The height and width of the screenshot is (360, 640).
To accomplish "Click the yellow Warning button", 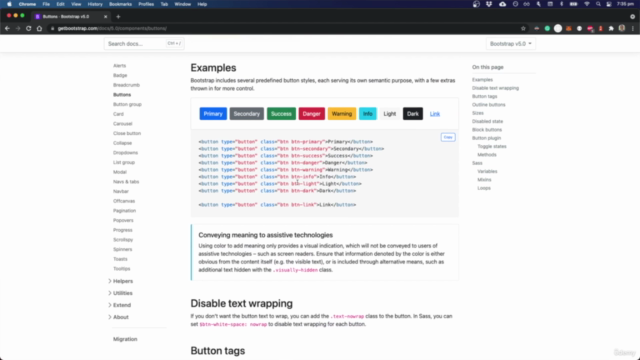I will (x=342, y=114).
